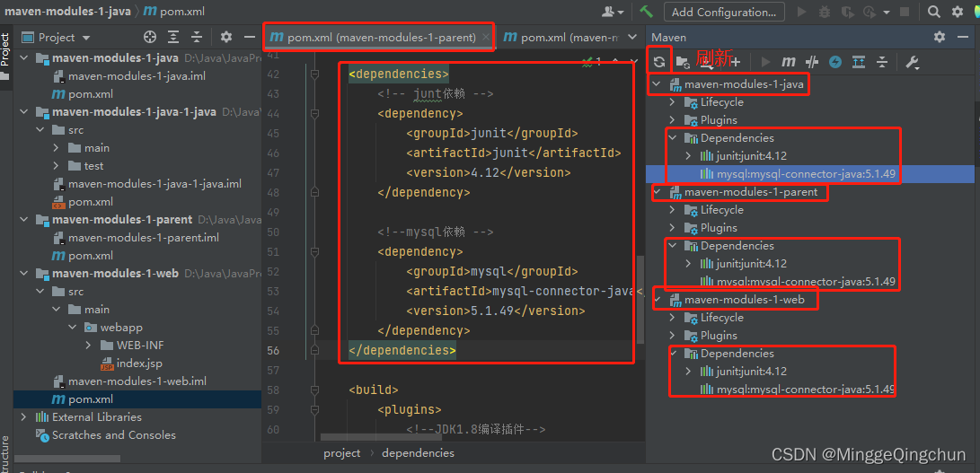This screenshot has width=980, height=473.
Task: Add a Maven project with plus icon
Action: [736, 62]
